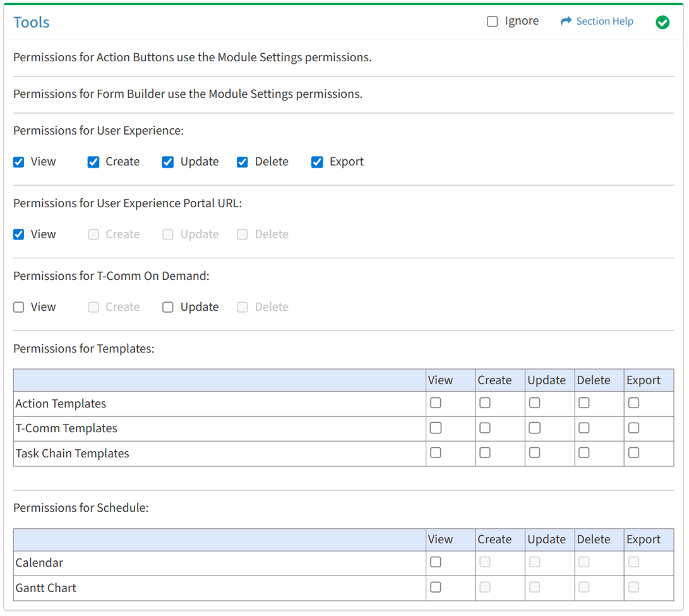Uncheck View for User Experience
This screenshot has height=616, width=689.
19,162
